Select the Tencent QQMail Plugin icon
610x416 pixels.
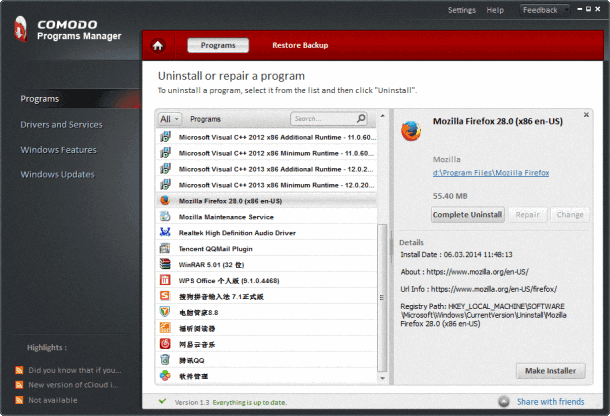(165, 248)
